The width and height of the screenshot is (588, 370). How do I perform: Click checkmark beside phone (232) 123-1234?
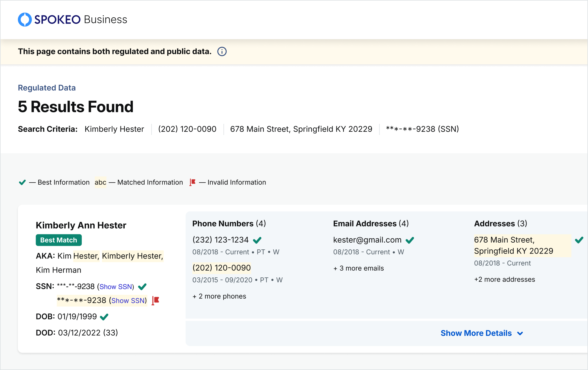257,240
